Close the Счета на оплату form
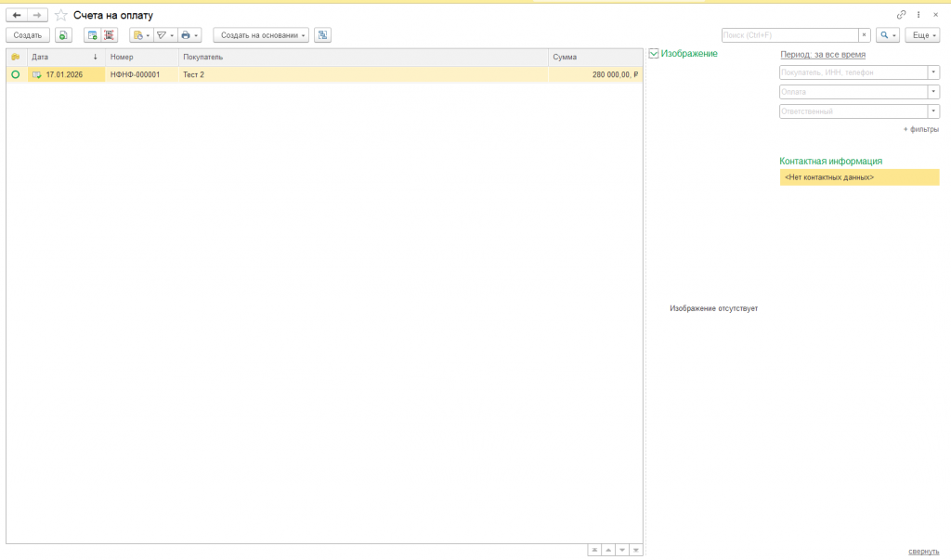Screen dimensions: 951x560 coord(935,15)
